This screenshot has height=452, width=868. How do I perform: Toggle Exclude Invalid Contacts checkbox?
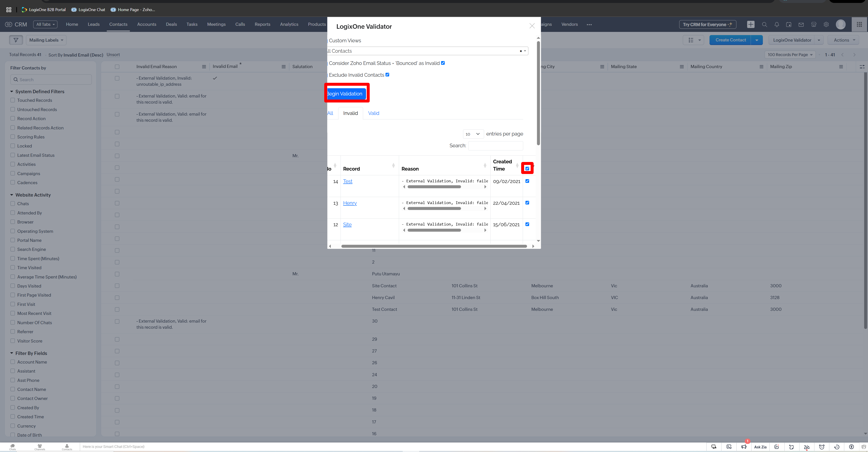(x=387, y=74)
